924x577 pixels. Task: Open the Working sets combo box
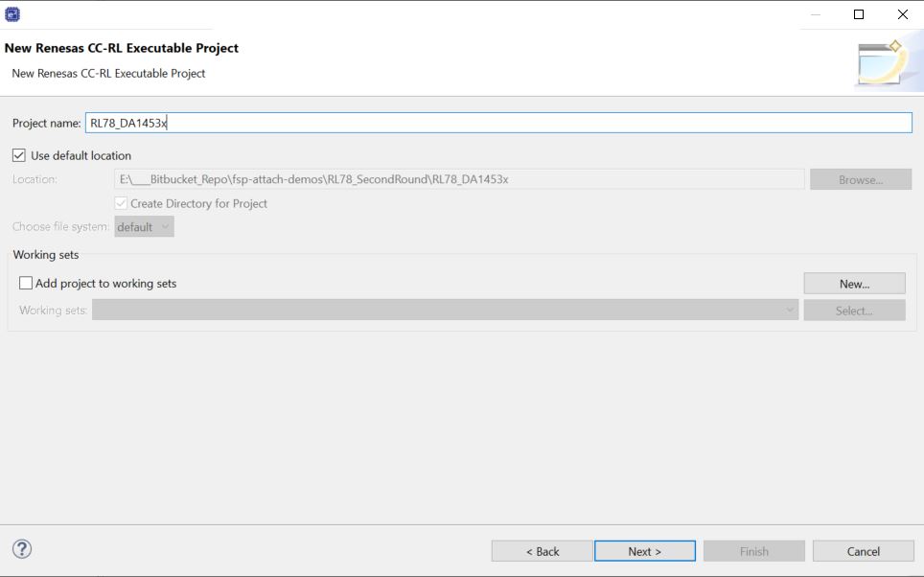(445, 310)
